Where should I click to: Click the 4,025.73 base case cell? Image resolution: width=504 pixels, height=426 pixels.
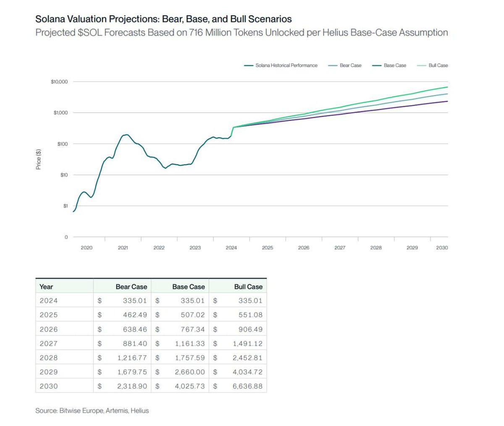pos(190,386)
